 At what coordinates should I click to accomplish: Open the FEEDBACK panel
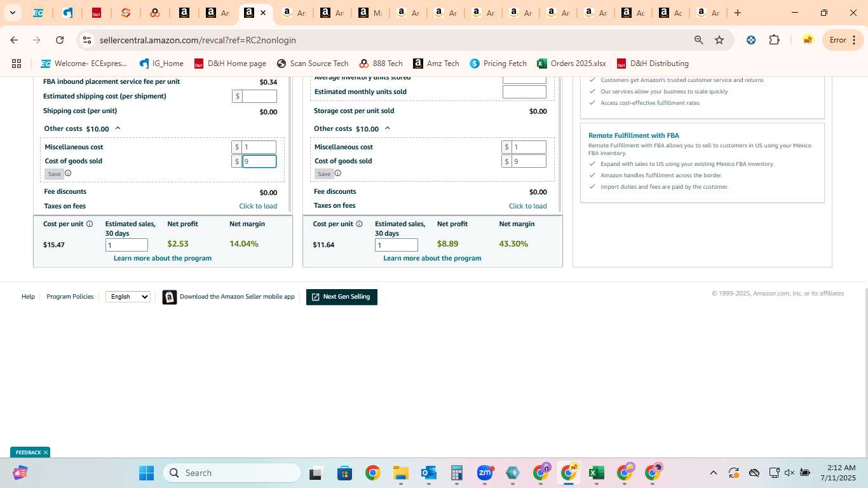point(28,452)
